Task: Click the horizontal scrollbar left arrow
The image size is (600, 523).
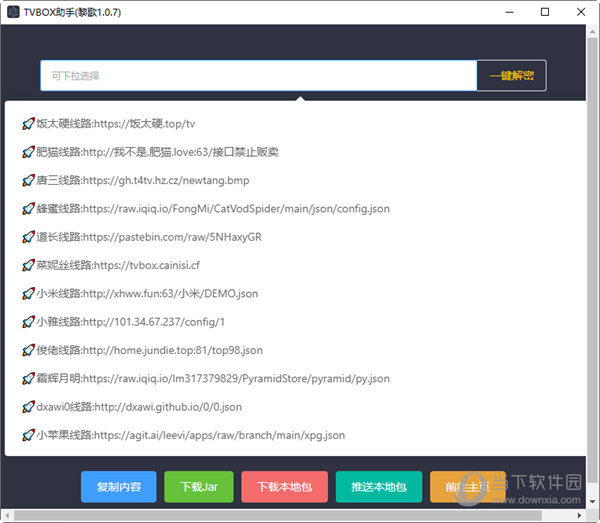Action: click(7, 515)
